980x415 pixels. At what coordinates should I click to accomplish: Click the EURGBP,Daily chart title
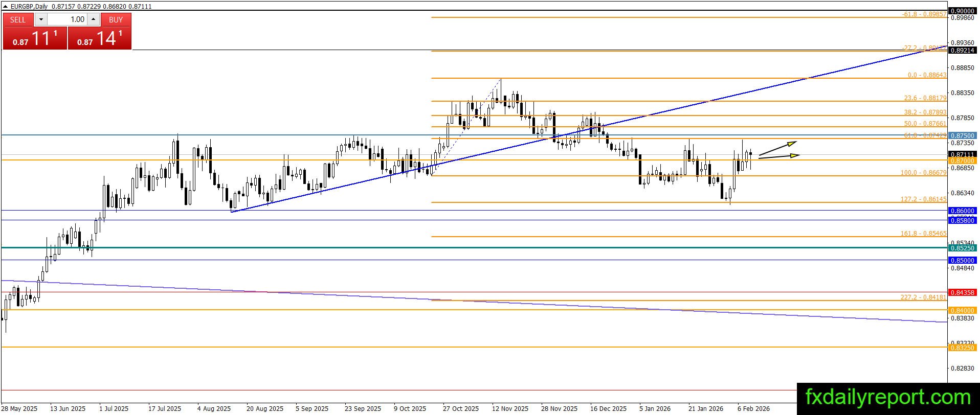click(29, 6)
